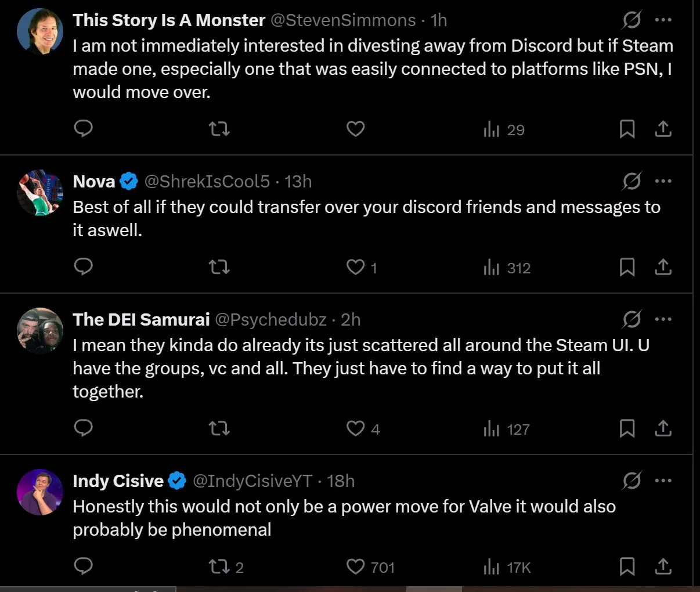Viewport: 700px width, 592px height.
Task: Click Nova's profile avatar
Action: tap(39, 193)
